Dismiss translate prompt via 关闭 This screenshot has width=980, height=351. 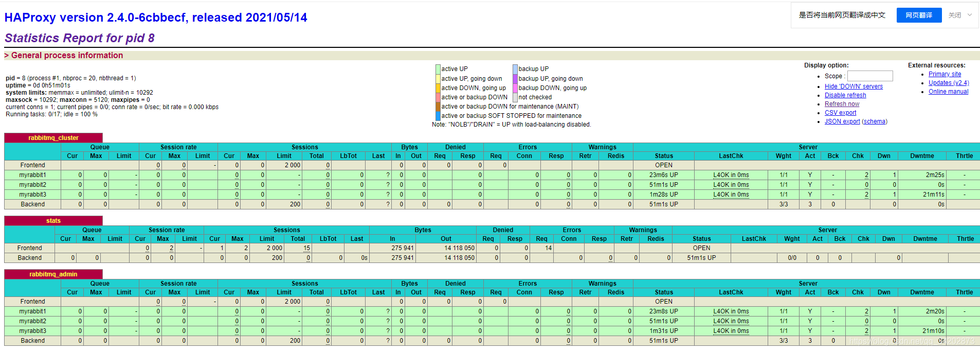(x=955, y=15)
